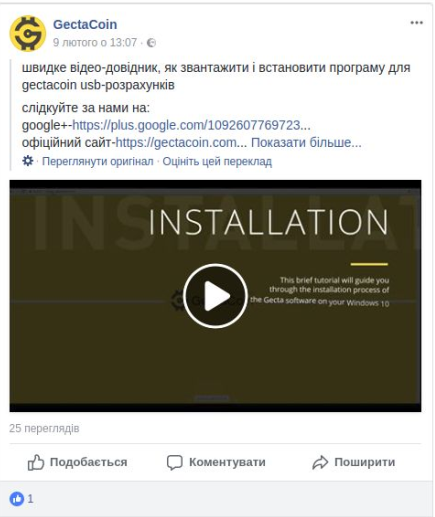435x517 pixels.
Task: Play the Installation tutorial video
Action: tap(215, 296)
